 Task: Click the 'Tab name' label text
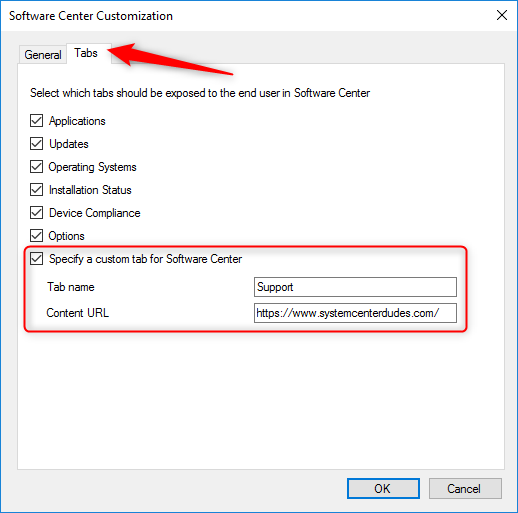(x=71, y=287)
